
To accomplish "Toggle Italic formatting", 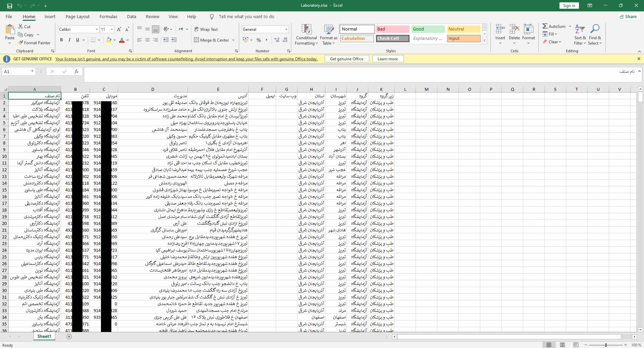I will tap(69, 40).
